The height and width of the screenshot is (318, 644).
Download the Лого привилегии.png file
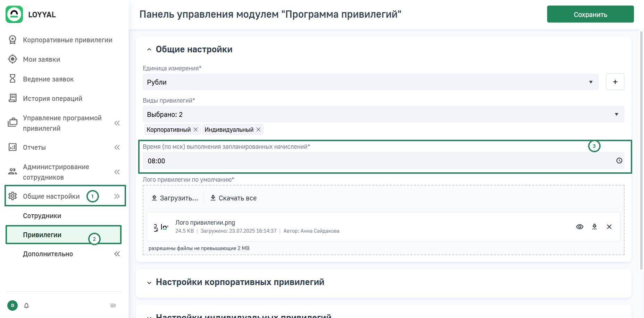[594, 227]
